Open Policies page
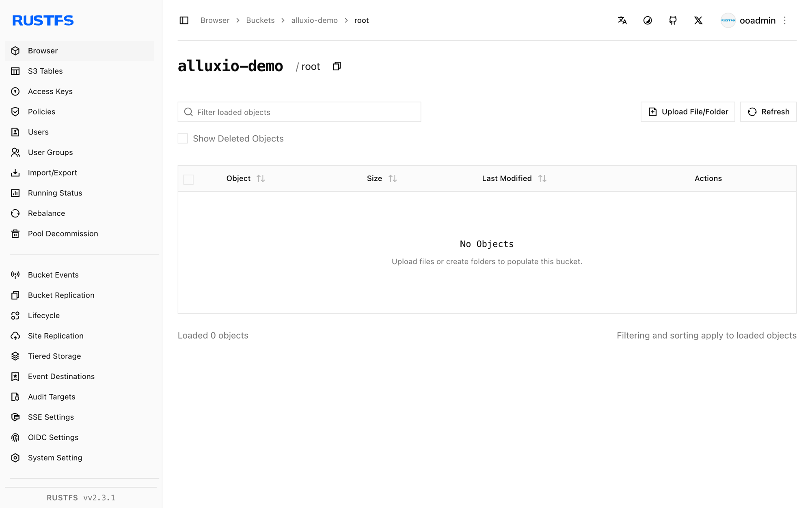Viewport: 812px width, 508px height. [80, 112]
